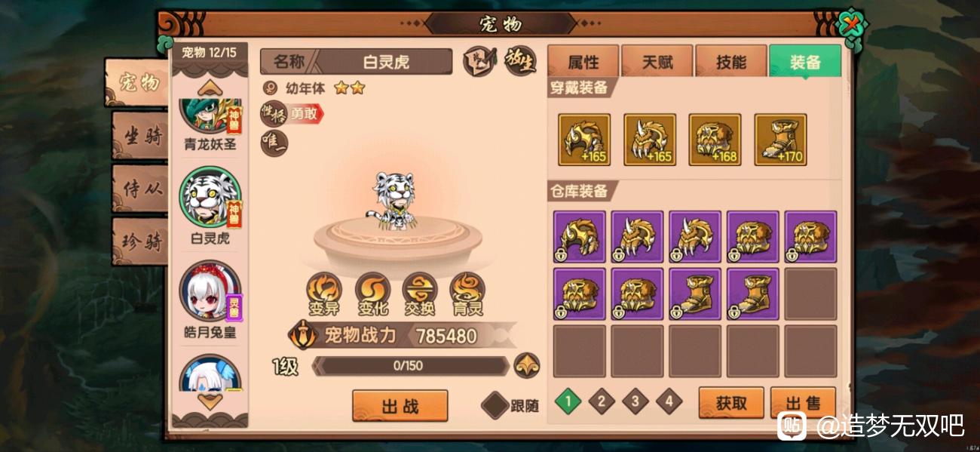
Task: Tap the 育灵 nurture icon
Action: click(467, 294)
